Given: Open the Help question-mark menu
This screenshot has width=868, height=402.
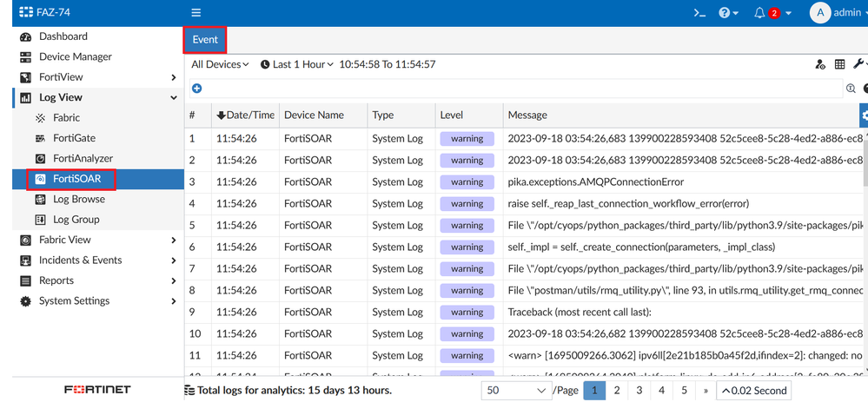Looking at the screenshot, I should [728, 13].
